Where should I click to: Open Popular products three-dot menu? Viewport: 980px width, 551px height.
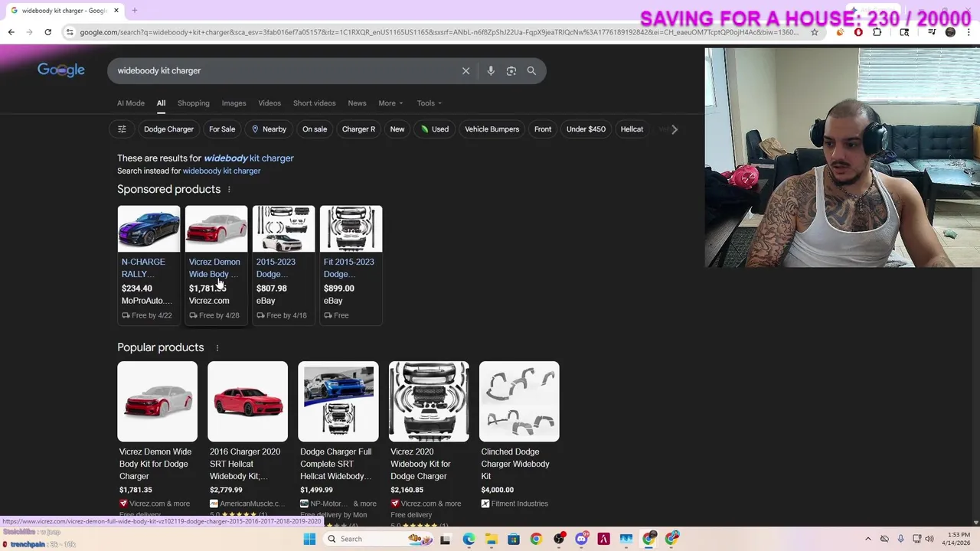[217, 347]
